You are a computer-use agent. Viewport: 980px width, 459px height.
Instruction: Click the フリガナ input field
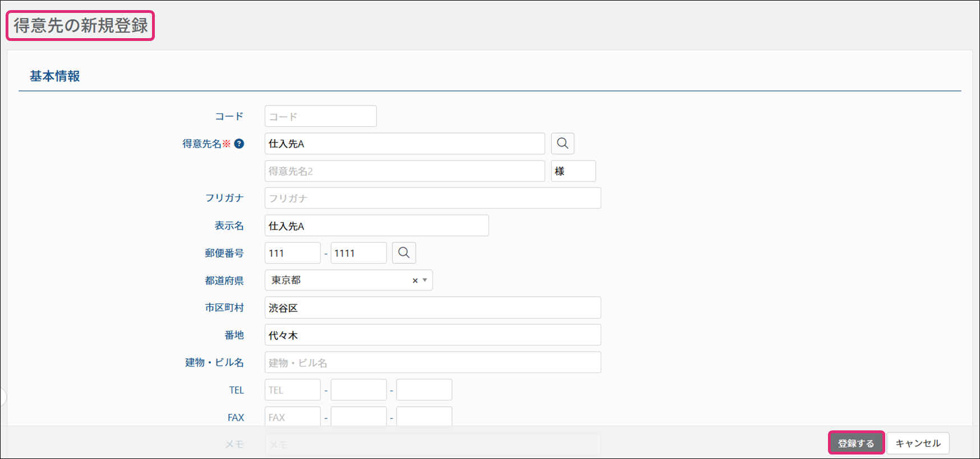pos(432,198)
